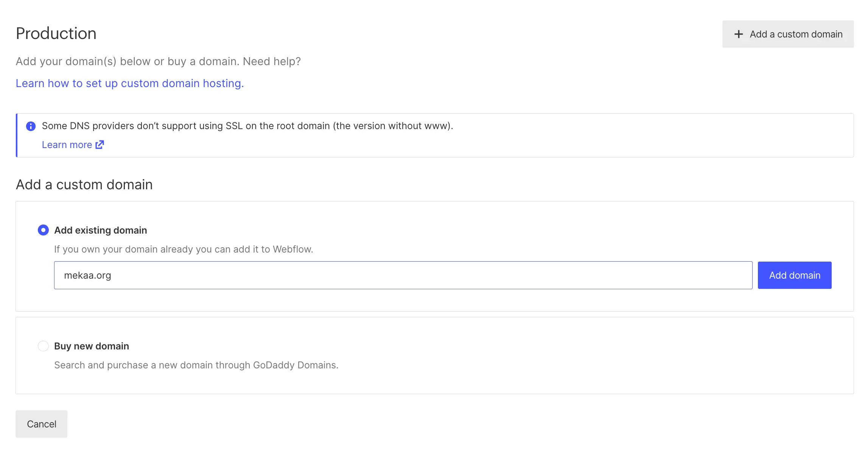The image size is (868, 449).
Task: Click the Buy new domain label text
Action: (x=92, y=346)
